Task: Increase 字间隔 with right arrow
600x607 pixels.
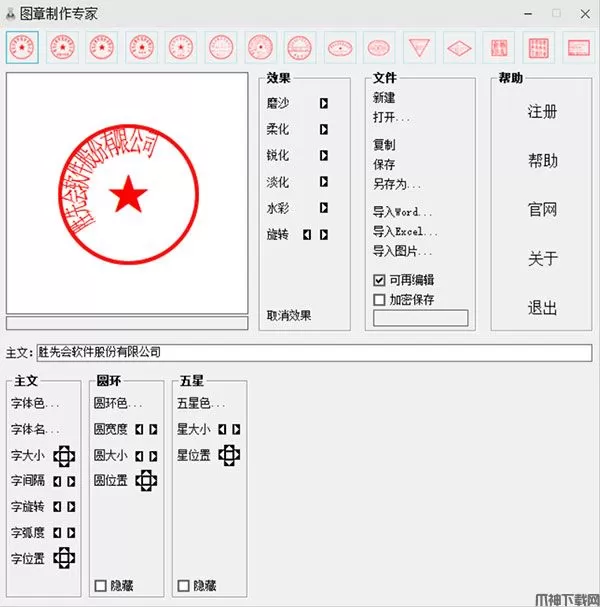Action: coord(71,482)
